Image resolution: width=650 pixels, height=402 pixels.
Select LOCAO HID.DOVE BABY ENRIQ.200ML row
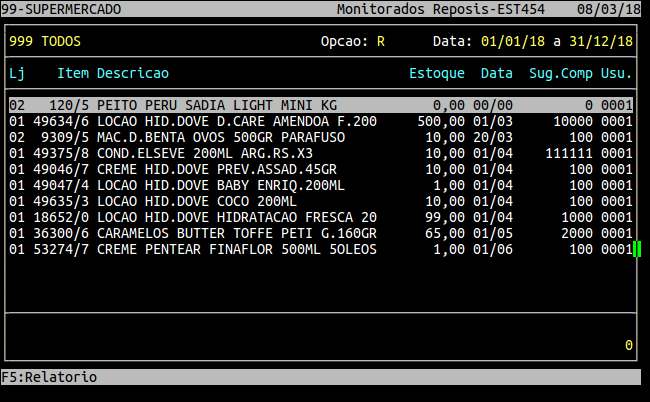[x=220, y=185]
